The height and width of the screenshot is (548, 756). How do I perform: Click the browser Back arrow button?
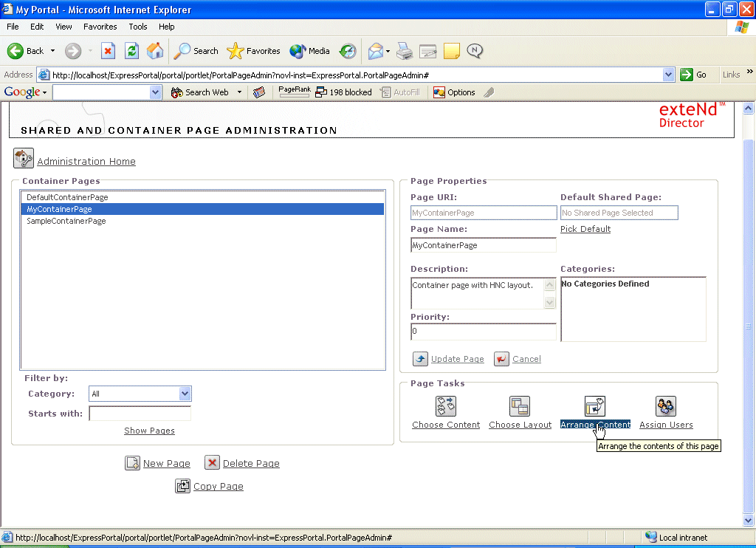point(15,51)
